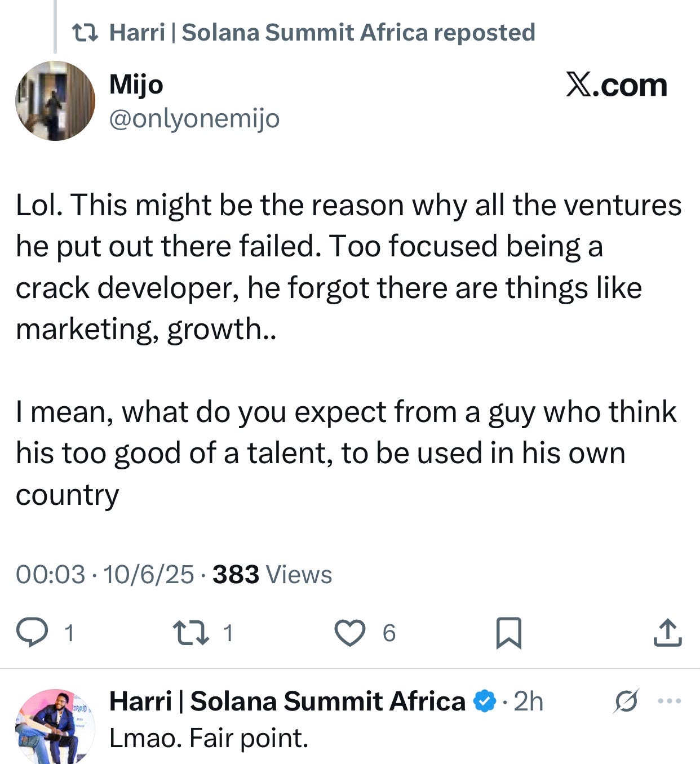The image size is (700, 764).
Task: Like Mijo's tweet with the heart icon
Action: [x=350, y=632]
